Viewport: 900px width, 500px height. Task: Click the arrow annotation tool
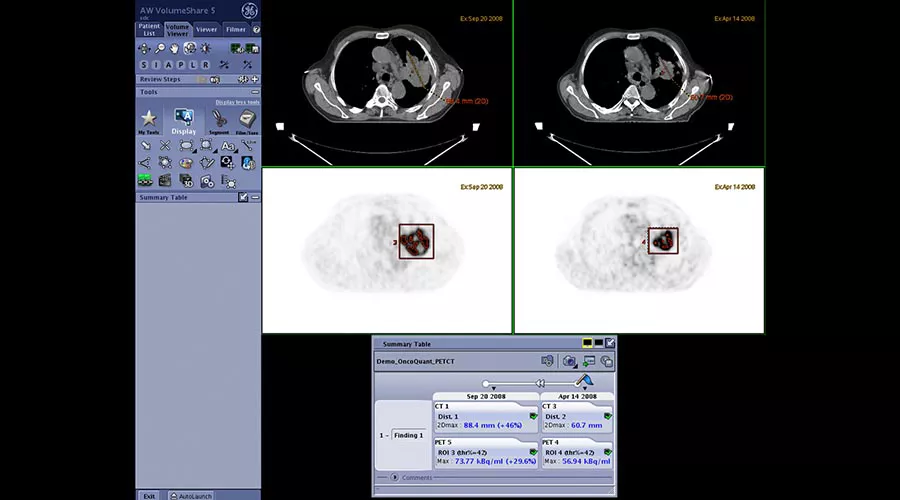tap(146, 146)
